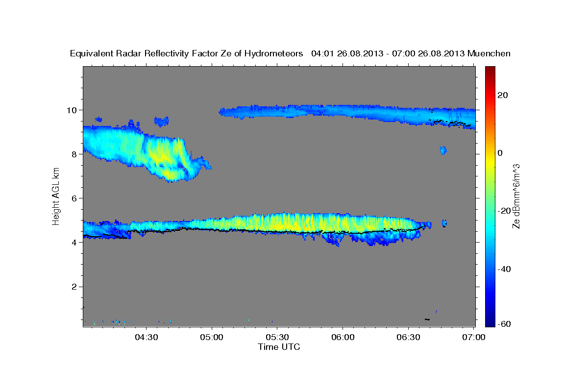Viewport: 588px width, 392px height.
Task: Click the small isolated echo near 8 km, 06:45
Action: click(443, 150)
